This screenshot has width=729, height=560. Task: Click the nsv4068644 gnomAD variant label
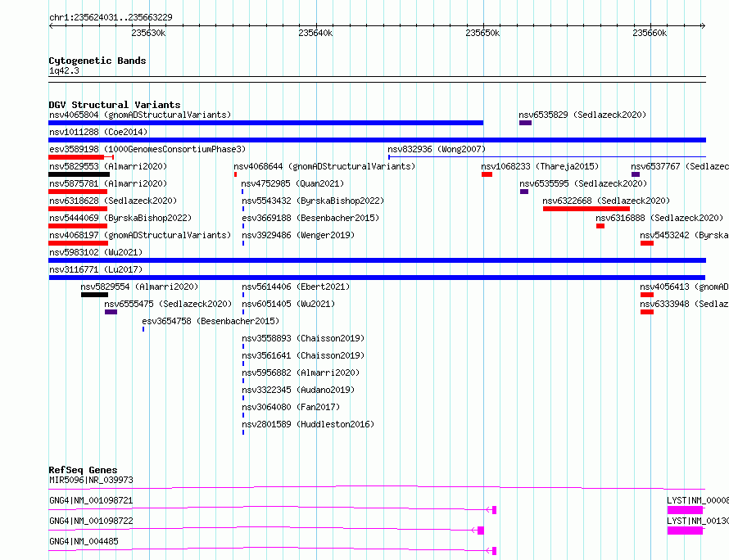click(324, 166)
